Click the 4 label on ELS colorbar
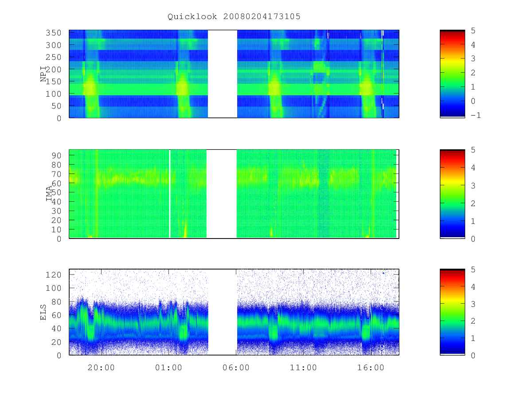The width and height of the screenshot is (532, 399). pos(473,286)
